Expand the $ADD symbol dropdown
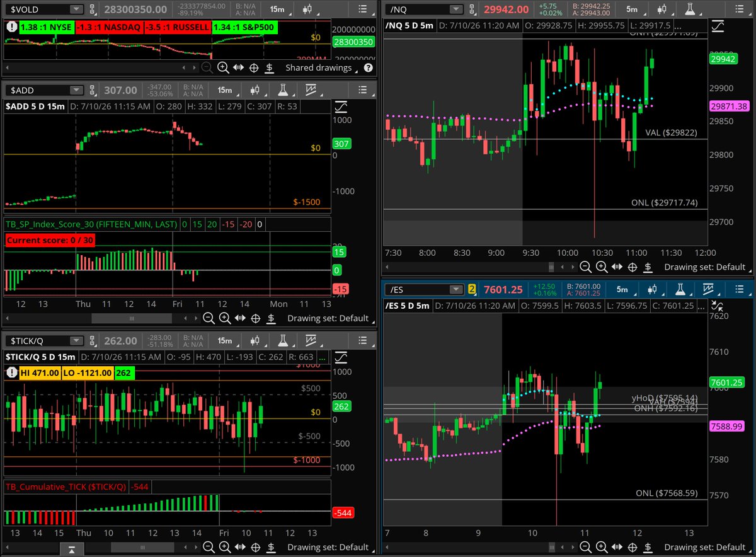This screenshot has height=557, width=756. [76, 90]
